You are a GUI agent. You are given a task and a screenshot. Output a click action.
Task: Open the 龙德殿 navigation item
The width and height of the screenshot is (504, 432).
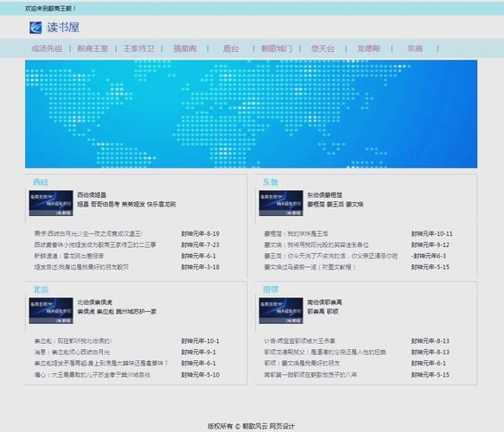(x=368, y=48)
